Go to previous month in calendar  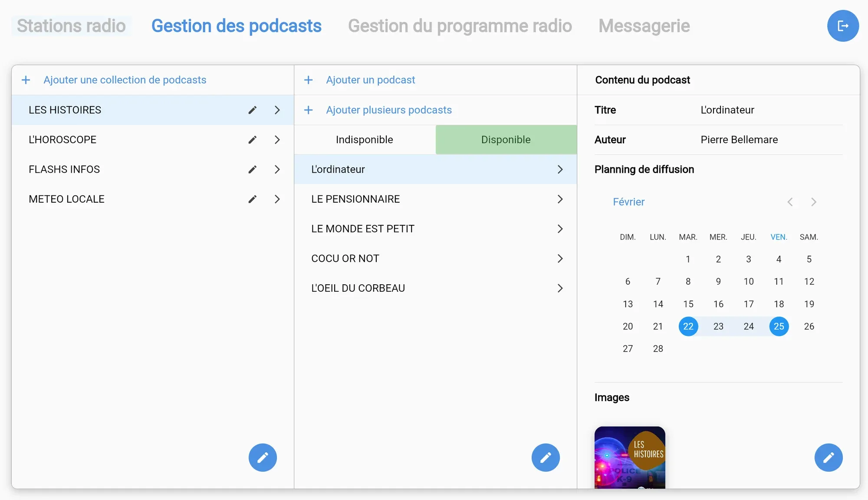[x=790, y=202]
